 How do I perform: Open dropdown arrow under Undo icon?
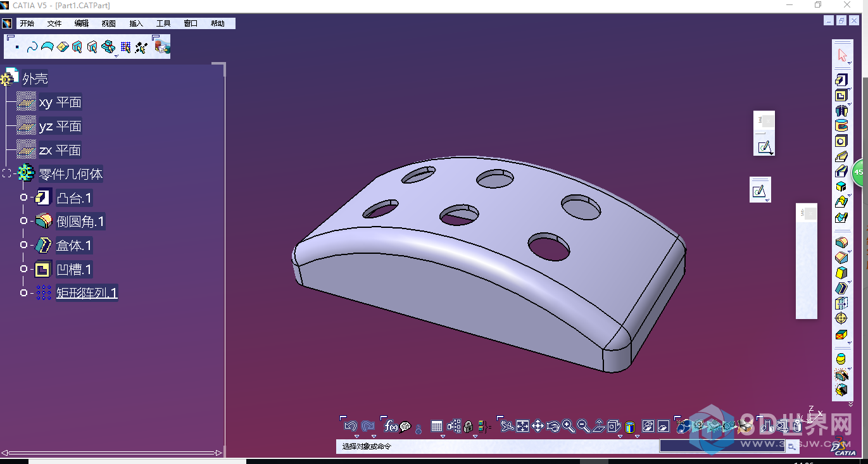click(x=356, y=436)
